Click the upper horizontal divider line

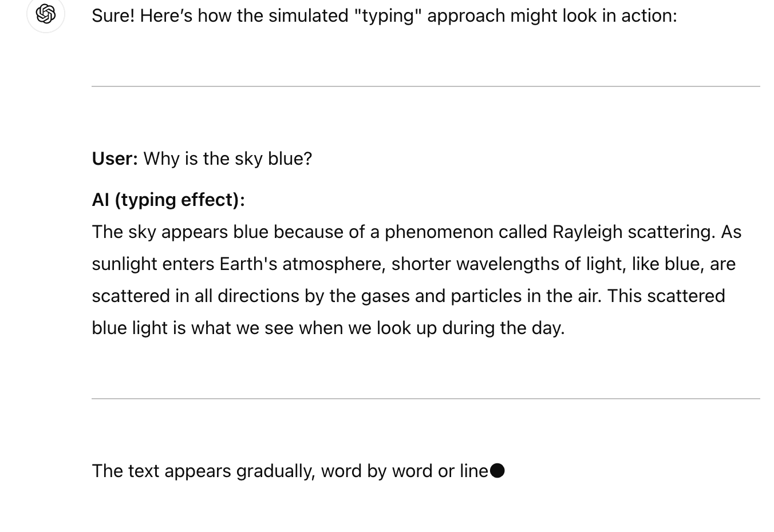pos(426,86)
